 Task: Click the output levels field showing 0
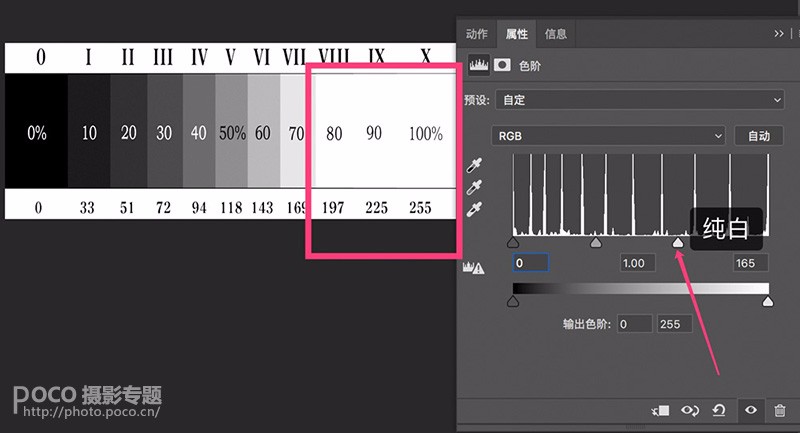[635, 324]
